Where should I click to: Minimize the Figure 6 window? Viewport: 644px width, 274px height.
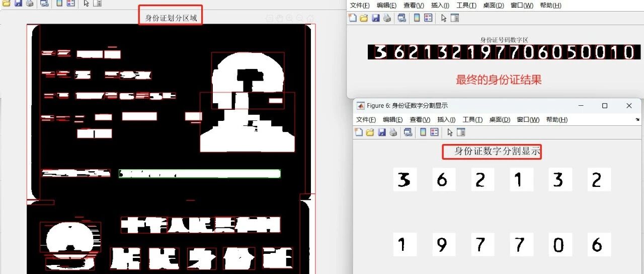coord(581,106)
